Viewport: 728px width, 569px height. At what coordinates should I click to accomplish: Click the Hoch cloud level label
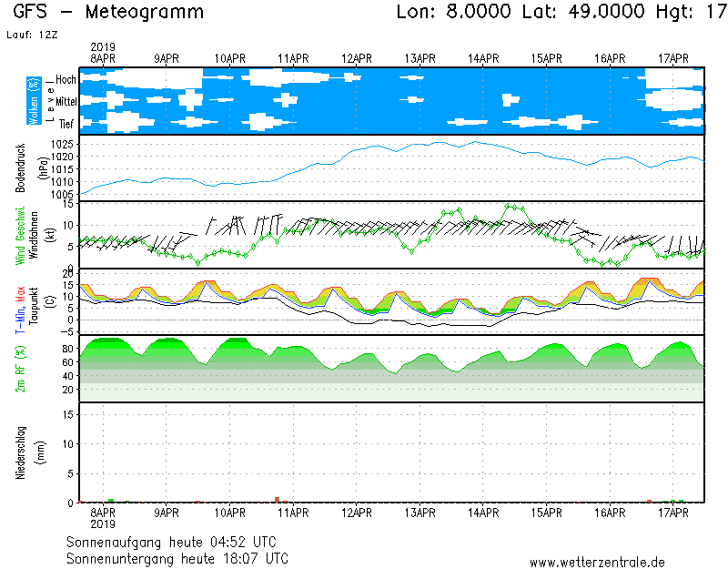(x=66, y=80)
